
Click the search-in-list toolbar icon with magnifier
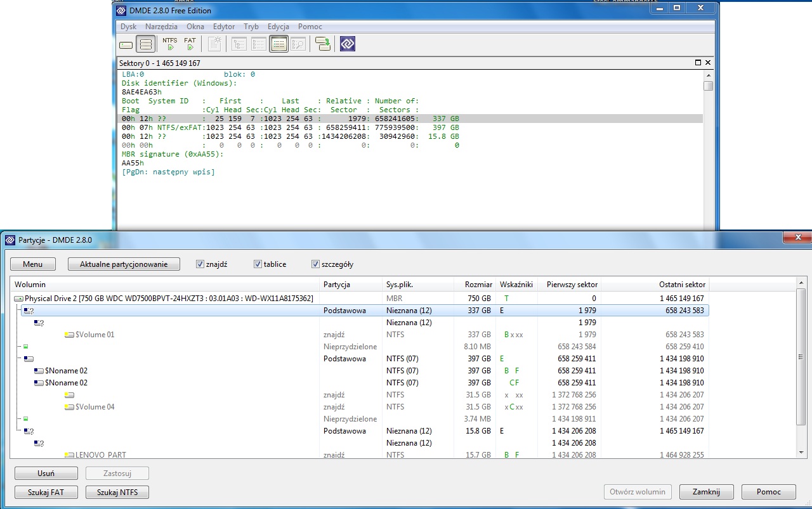pos(298,44)
